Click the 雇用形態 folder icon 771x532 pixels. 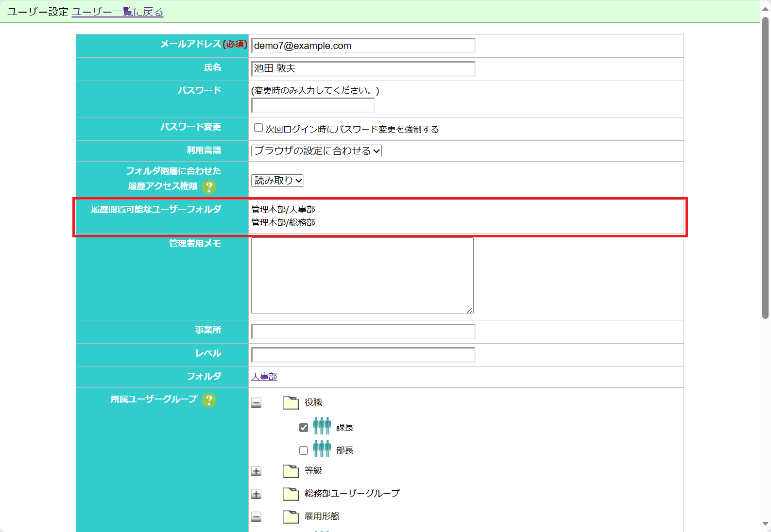pos(291,516)
